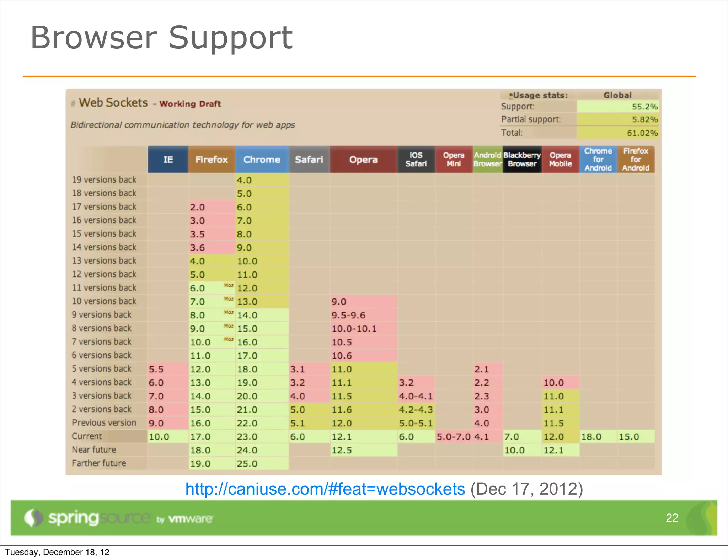Viewport: 728px width, 560px height.
Task: Click the hash anchor before Web Sockets
Action: [x=73, y=103]
